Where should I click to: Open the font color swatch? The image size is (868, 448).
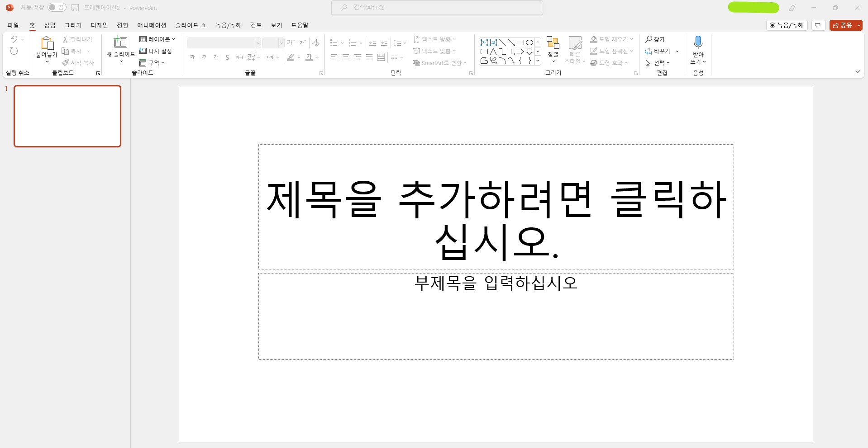(x=310, y=57)
